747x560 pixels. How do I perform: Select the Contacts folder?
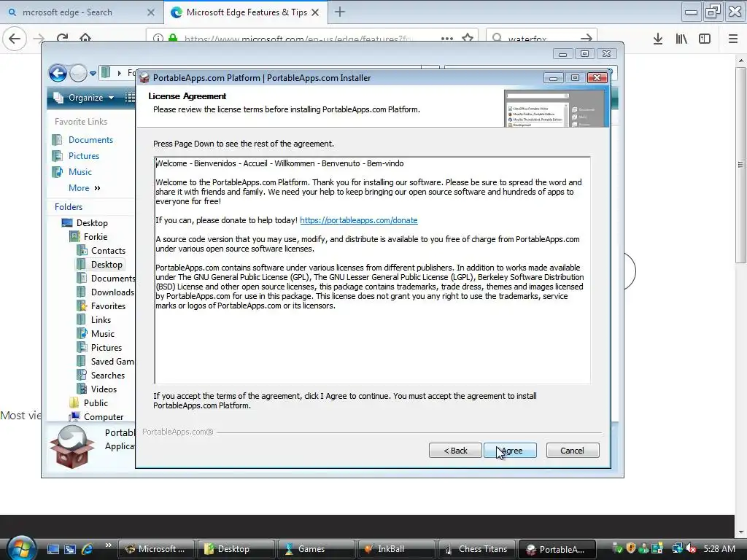click(108, 251)
